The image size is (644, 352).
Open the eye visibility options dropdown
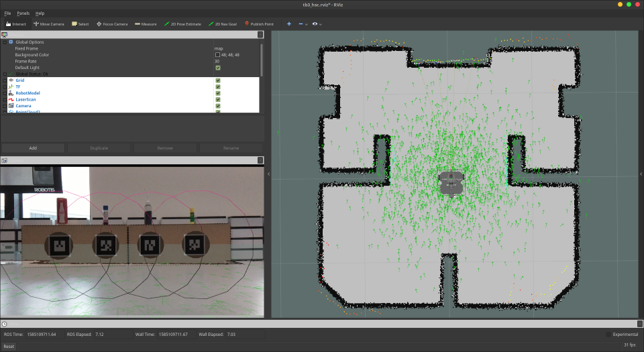click(x=317, y=24)
